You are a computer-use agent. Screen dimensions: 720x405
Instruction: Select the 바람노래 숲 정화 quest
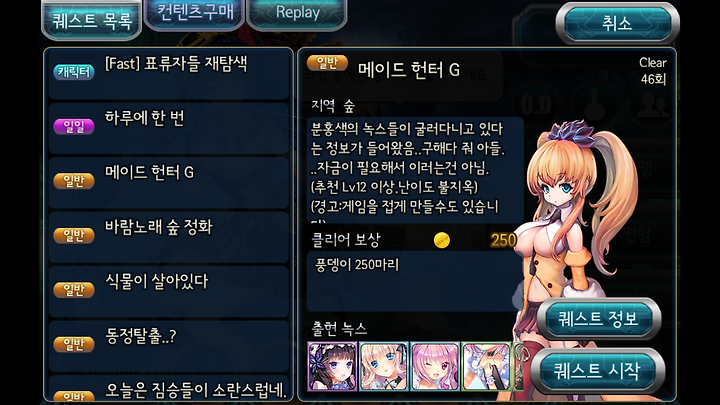tap(169, 237)
